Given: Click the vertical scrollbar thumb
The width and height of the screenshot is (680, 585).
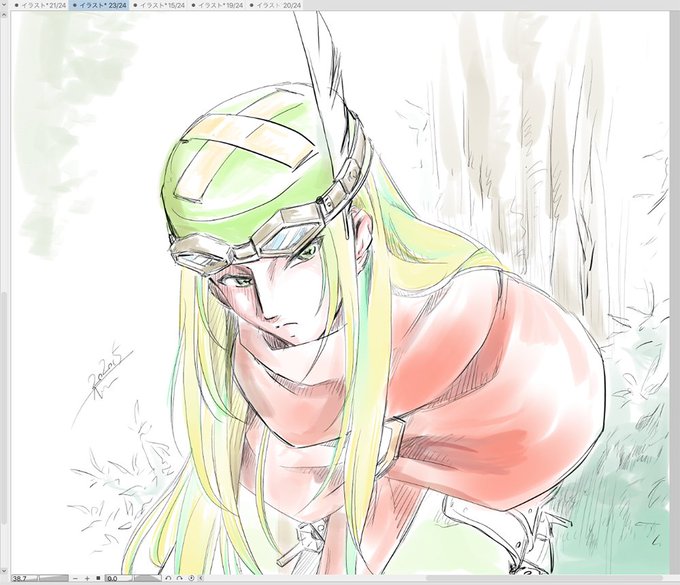Looking at the screenshot, I should coord(4,408).
